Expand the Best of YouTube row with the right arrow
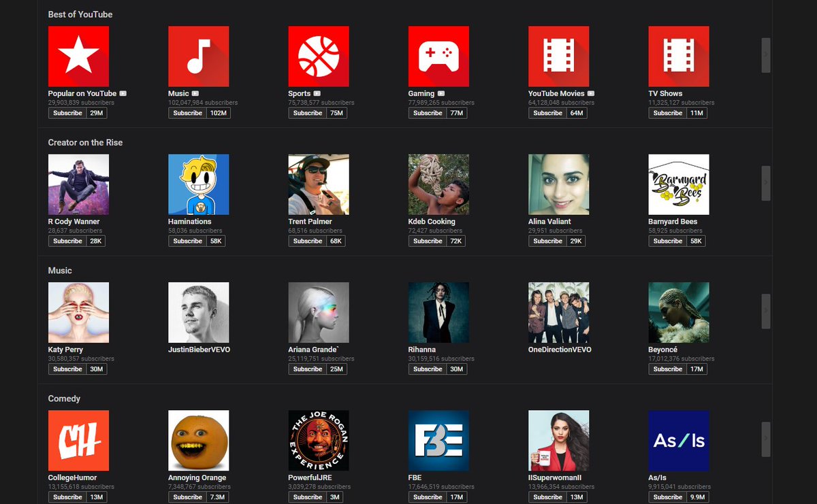Viewport: 817px width, 504px height. [766, 54]
